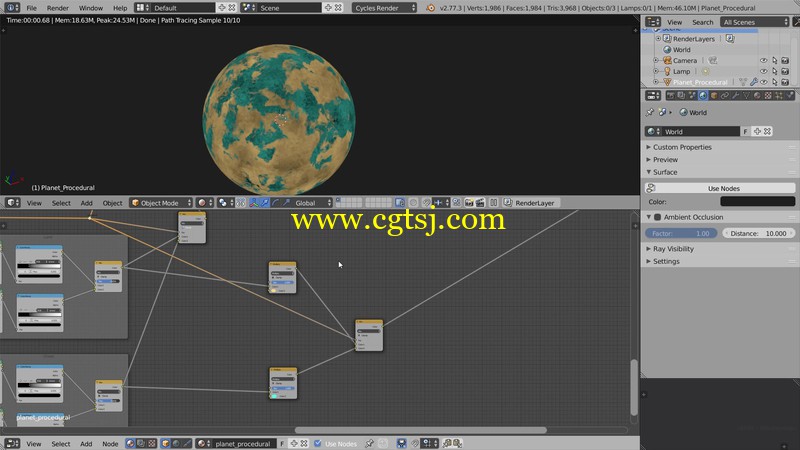Open the Node menu in node editor
800x450 pixels.
coord(110,443)
